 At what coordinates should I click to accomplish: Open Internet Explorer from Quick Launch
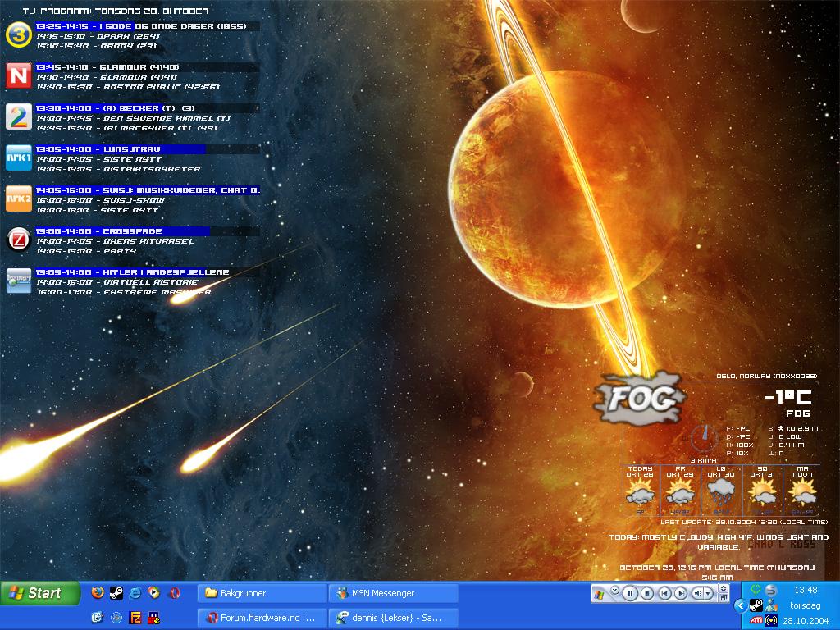[x=135, y=592]
